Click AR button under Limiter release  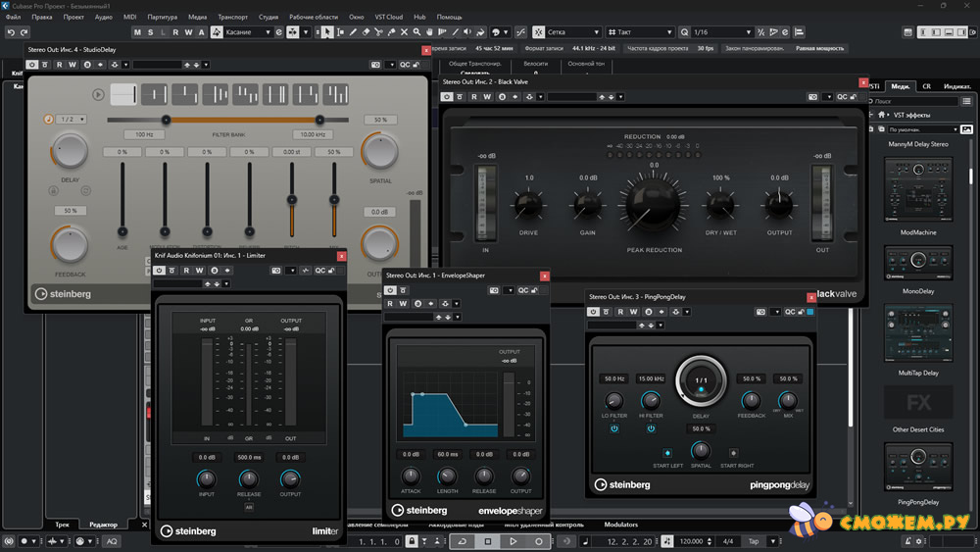(x=249, y=507)
